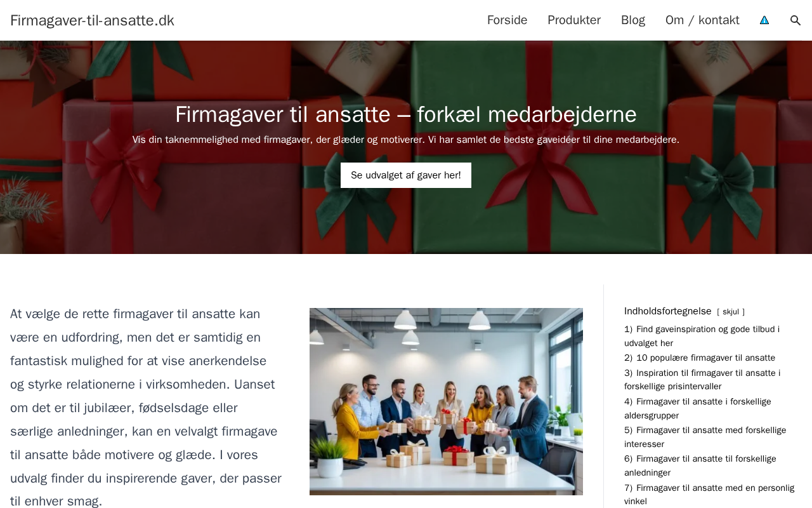Jump to 'Find gaveinspiration og gode tilbud' section
Viewport: 812px width, 508px height.
coord(702,336)
